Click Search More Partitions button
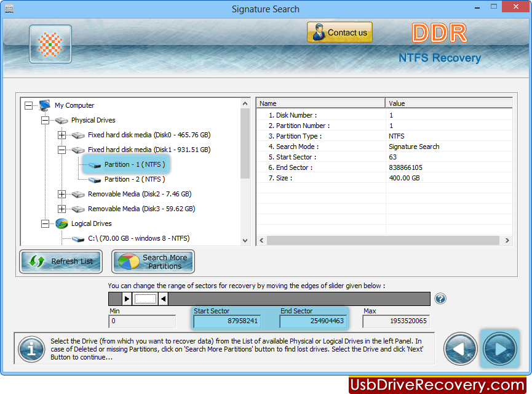 click(153, 262)
